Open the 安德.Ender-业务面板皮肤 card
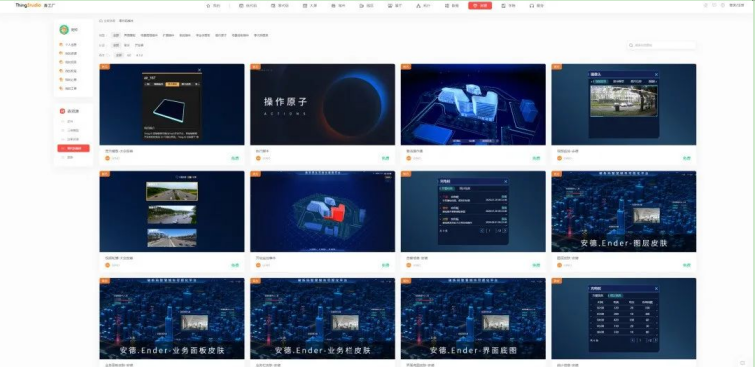Image resolution: width=755 pixels, height=367 pixels. point(172,318)
